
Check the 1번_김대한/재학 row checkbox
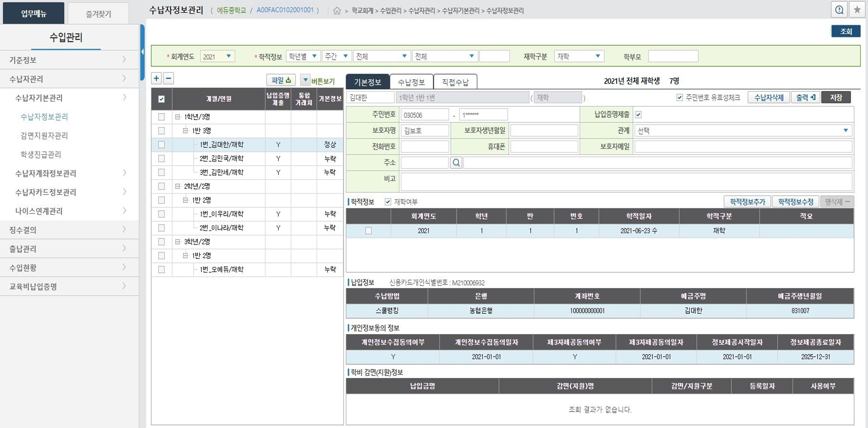click(x=161, y=145)
